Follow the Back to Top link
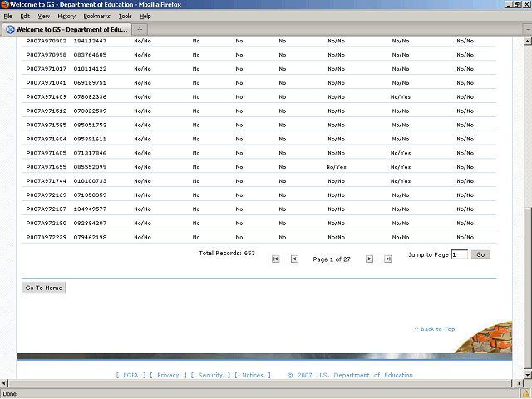Viewport: 532px width, 399px height. pyautogui.click(x=434, y=329)
